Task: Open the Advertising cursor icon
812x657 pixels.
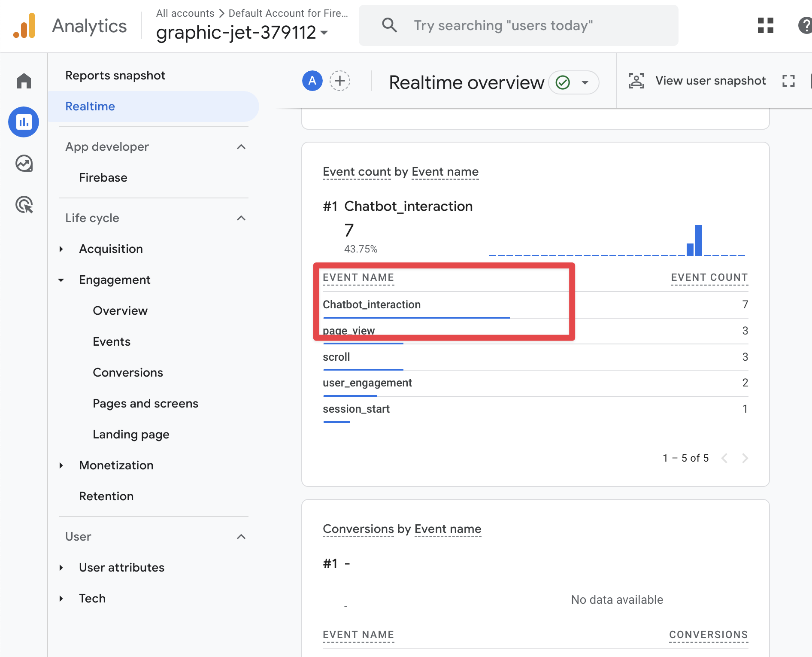Action: 24,205
